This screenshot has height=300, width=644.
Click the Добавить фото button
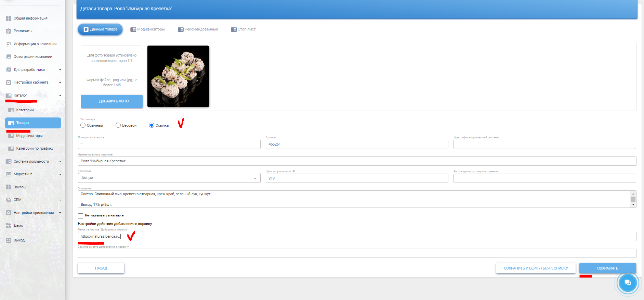[112, 101]
